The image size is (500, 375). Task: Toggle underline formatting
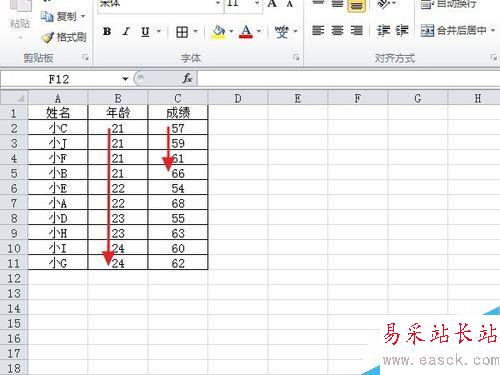click(145, 32)
